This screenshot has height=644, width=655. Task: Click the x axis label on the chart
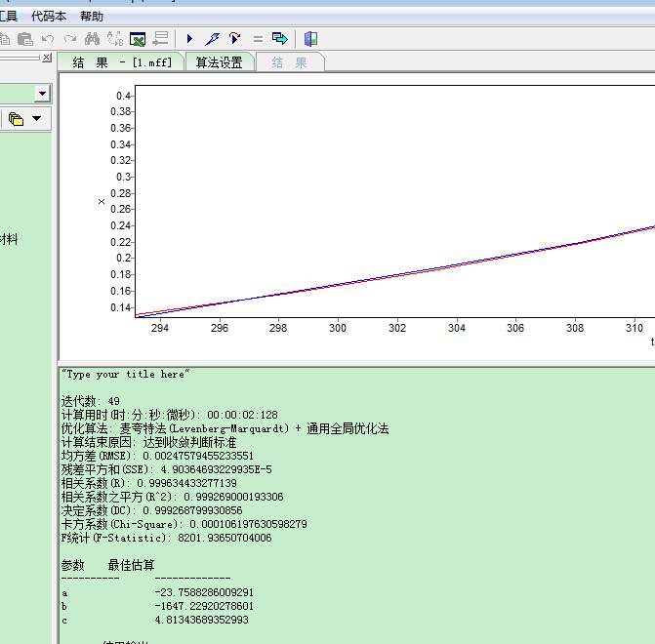tap(102, 202)
